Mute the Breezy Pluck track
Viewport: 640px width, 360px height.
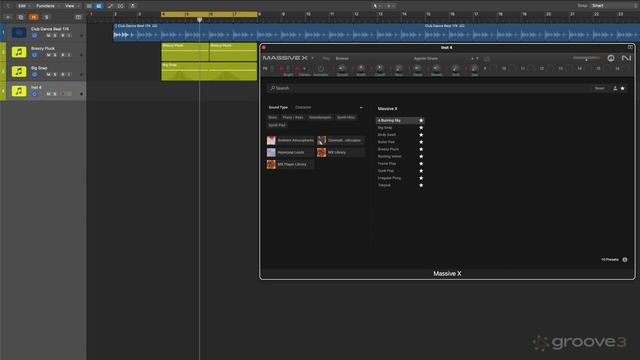48,55
